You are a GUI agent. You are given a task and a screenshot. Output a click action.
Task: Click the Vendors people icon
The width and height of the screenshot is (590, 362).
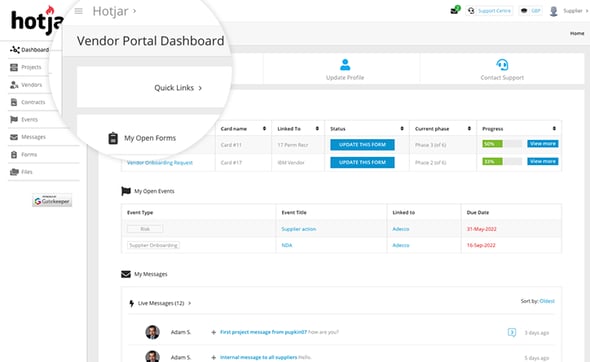14,85
